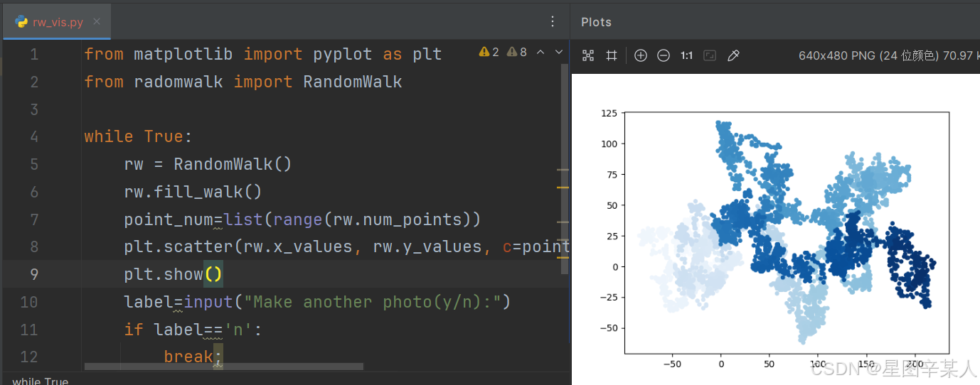Click 'point_num' variable on line 7

(x=168, y=219)
